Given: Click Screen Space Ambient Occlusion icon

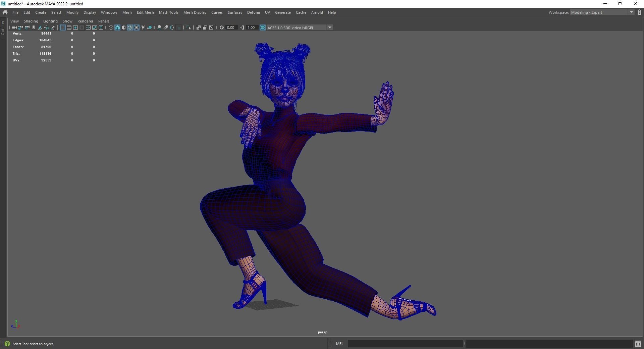Looking at the screenshot, I should (x=159, y=28).
